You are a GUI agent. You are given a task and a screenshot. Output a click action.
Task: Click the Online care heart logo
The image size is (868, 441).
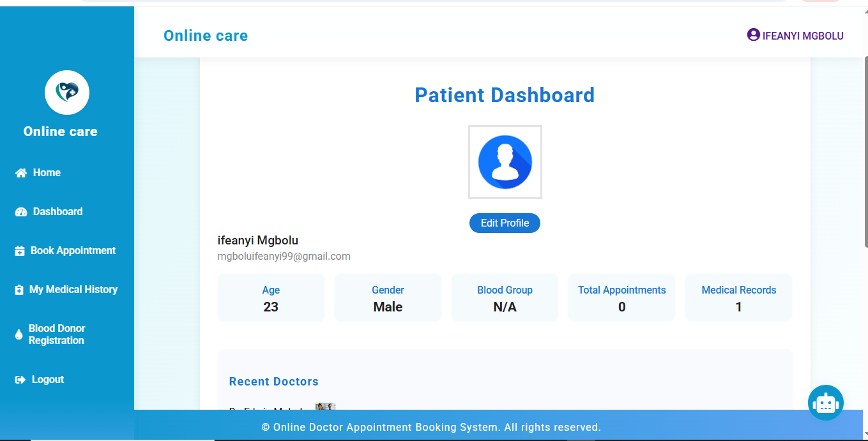(67, 93)
